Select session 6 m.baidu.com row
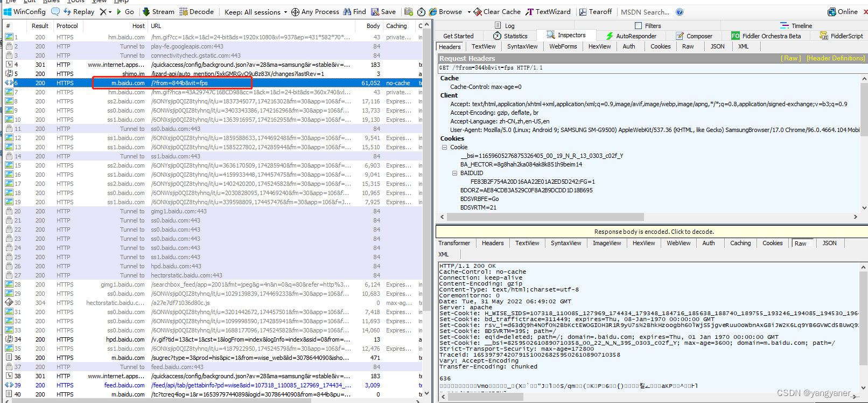Screen dimensions: 868x403 213,83
